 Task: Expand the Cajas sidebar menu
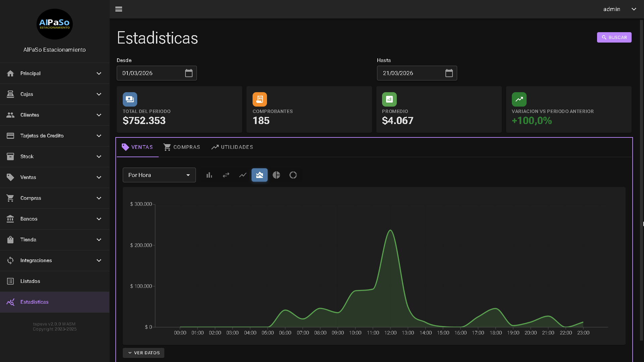pyautogui.click(x=55, y=94)
